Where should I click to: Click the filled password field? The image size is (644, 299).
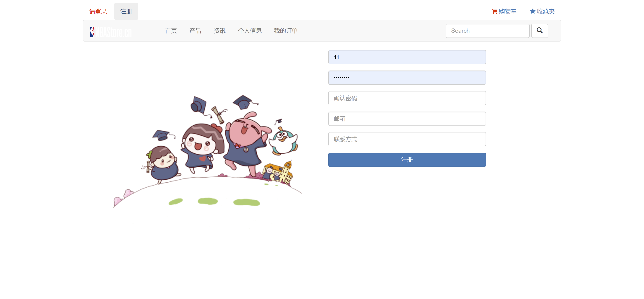pyautogui.click(x=407, y=78)
